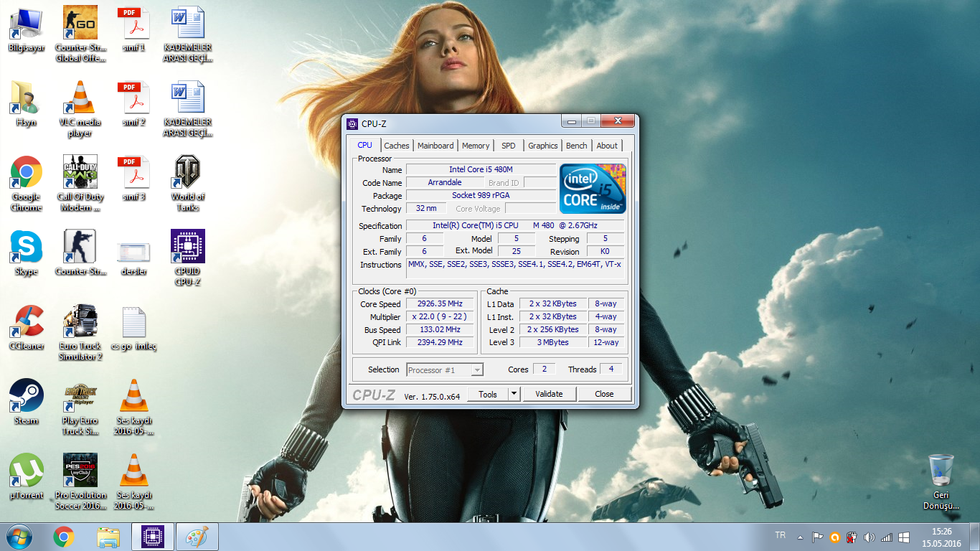The image size is (980, 551).
Task: Click the Code Name value Arrandale
Action: [x=445, y=182]
